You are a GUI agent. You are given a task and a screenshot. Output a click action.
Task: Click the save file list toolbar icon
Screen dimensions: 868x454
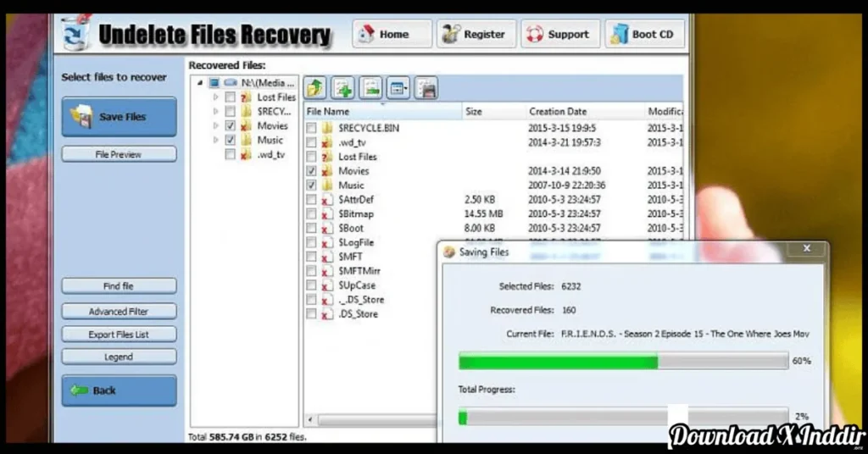pyautogui.click(x=426, y=88)
